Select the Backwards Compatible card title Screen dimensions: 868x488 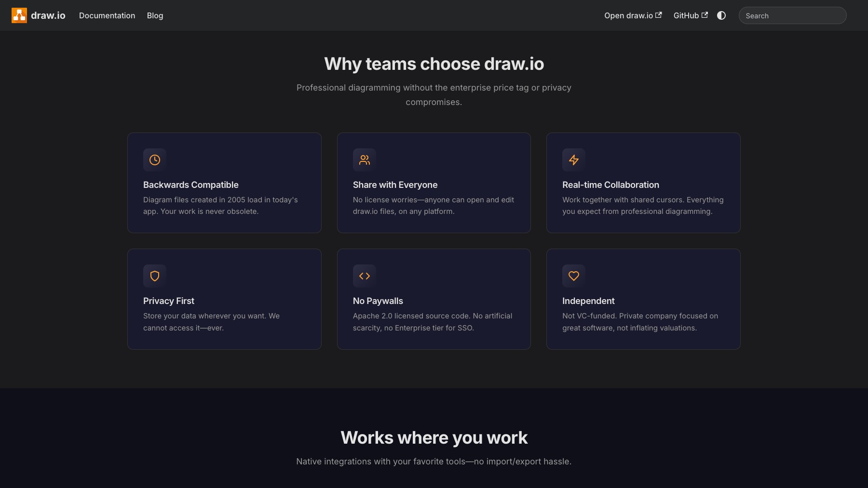tap(191, 185)
